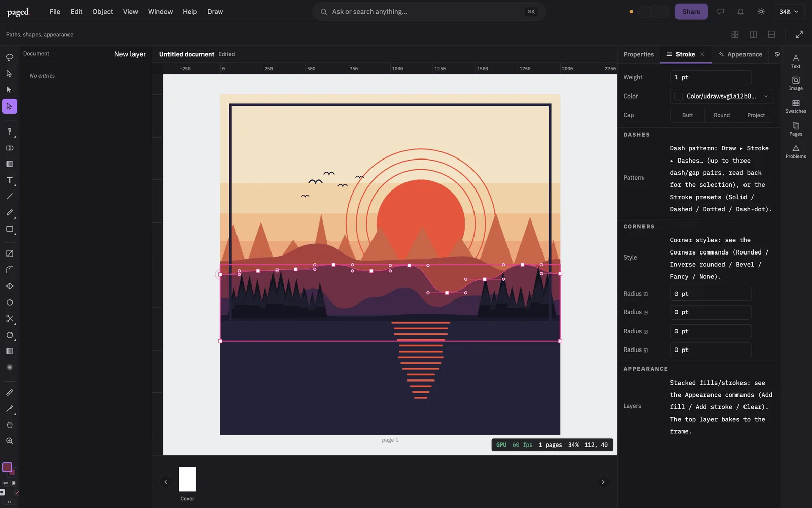
Task: Select the Lasso tool
Action: point(9,57)
